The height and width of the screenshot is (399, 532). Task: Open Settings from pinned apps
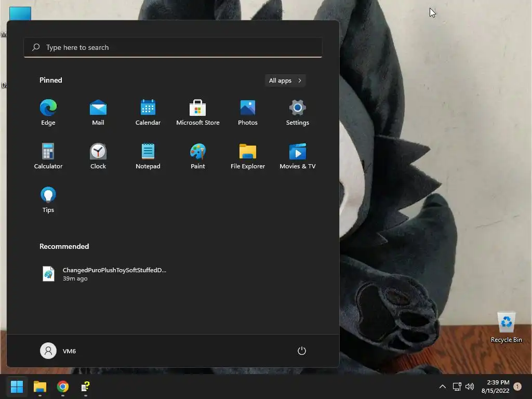tap(298, 113)
